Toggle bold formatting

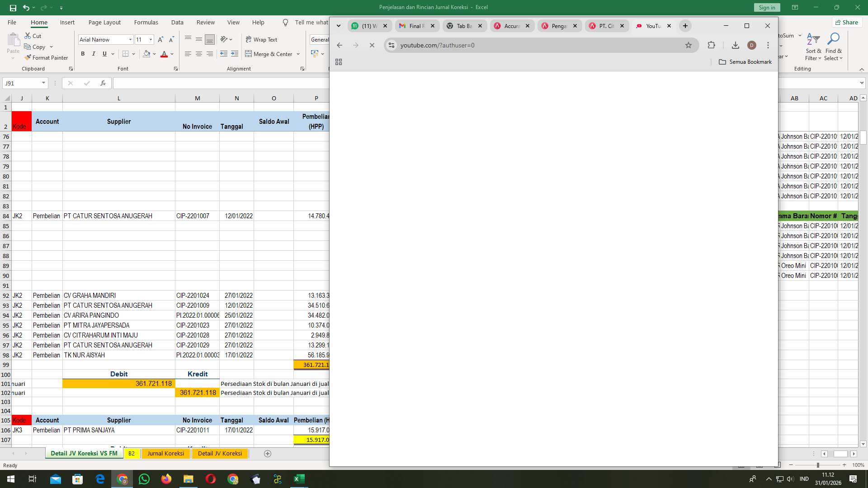point(83,54)
